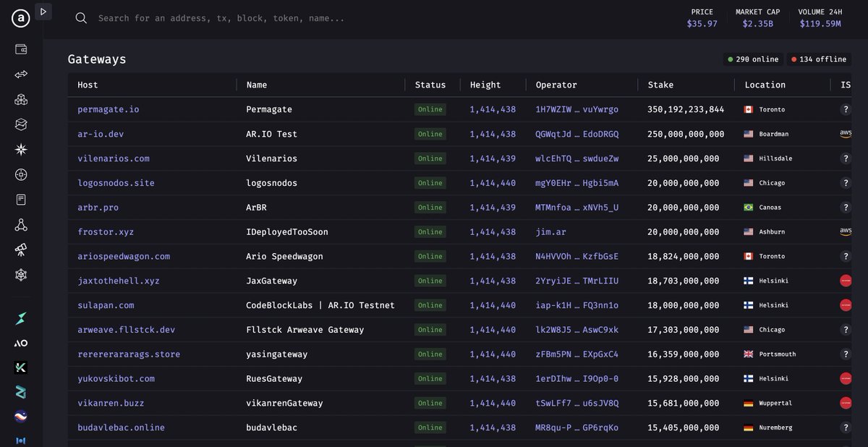
Task: Open the sulapan.com host link
Action: [x=106, y=305]
